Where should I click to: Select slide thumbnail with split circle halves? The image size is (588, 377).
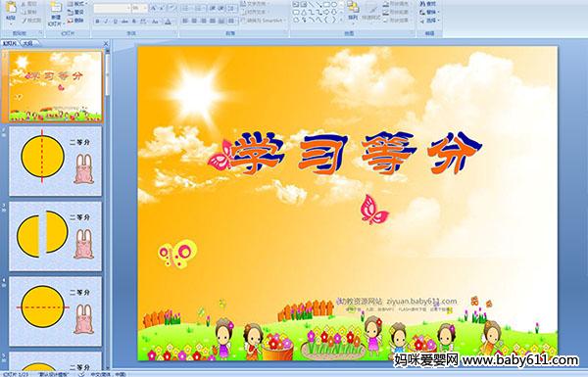55,236
